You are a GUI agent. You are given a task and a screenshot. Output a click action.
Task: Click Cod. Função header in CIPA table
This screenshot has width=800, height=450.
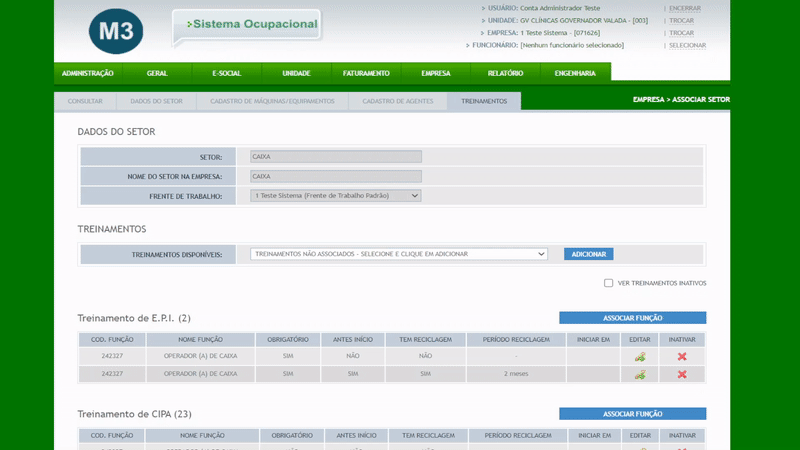click(112, 435)
